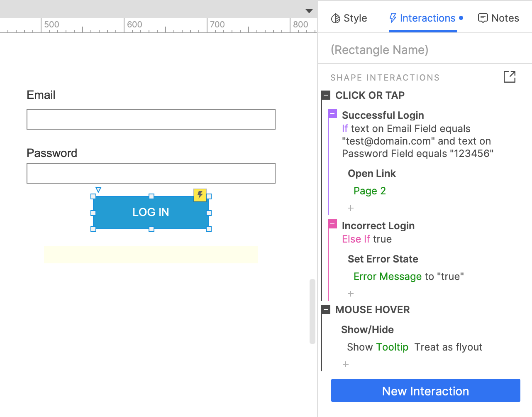Click the New Interaction button
The image size is (532, 417).
(x=425, y=390)
